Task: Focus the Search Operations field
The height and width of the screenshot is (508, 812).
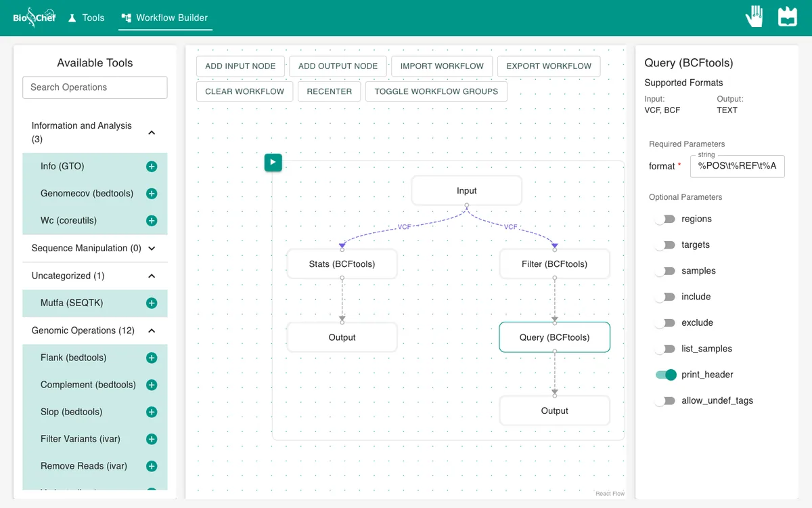Action: pyautogui.click(x=95, y=87)
